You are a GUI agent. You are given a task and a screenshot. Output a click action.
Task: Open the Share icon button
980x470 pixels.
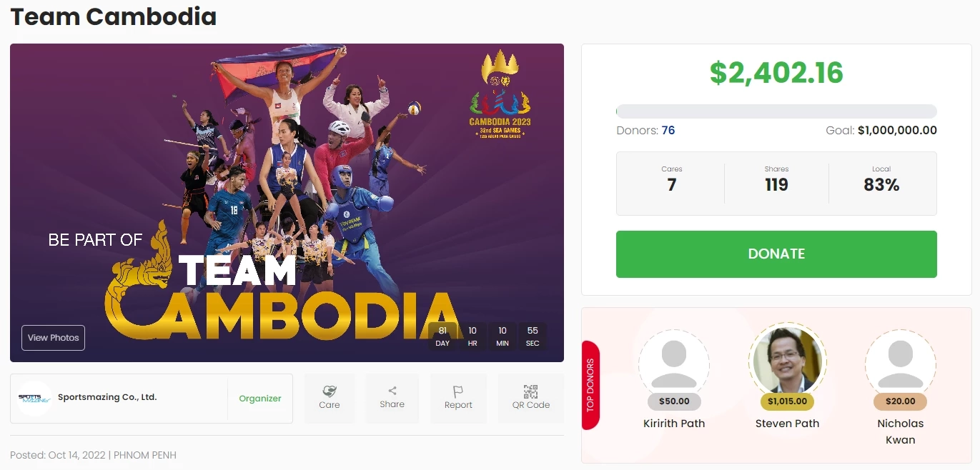(x=392, y=391)
